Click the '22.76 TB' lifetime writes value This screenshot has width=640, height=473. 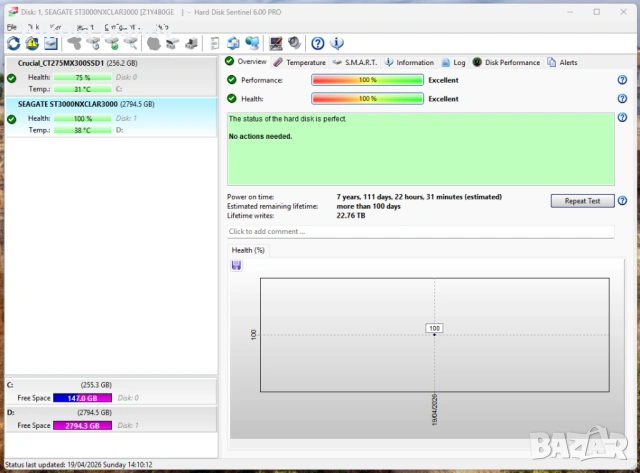(x=351, y=215)
